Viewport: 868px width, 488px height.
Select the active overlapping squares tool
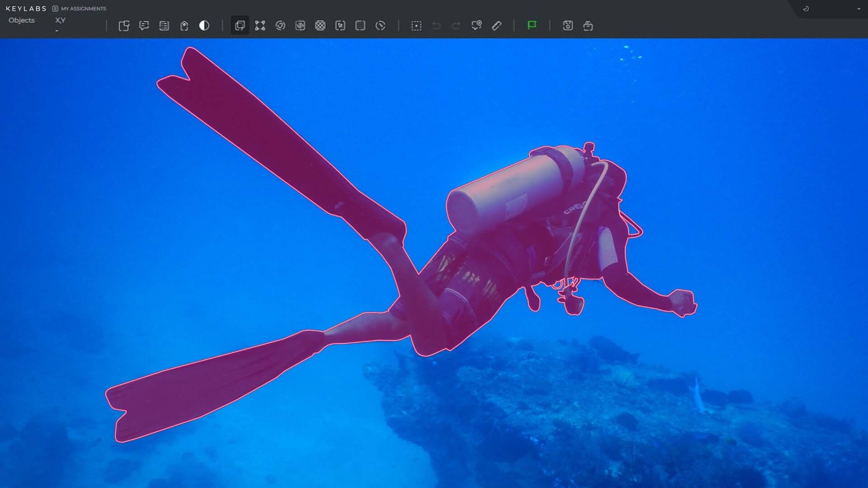(240, 26)
